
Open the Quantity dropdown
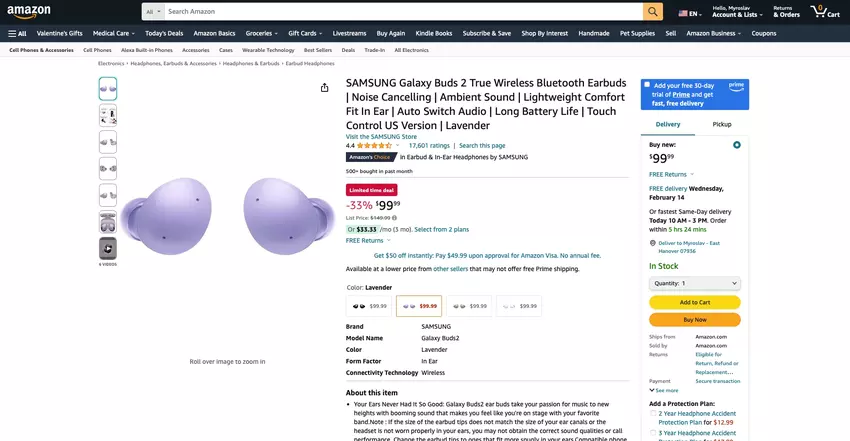pyautogui.click(x=694, y=283)
